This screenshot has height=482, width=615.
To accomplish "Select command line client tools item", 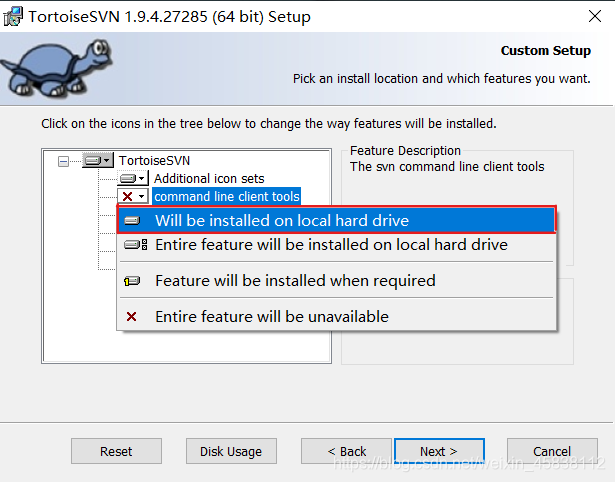I will (227, 196).
